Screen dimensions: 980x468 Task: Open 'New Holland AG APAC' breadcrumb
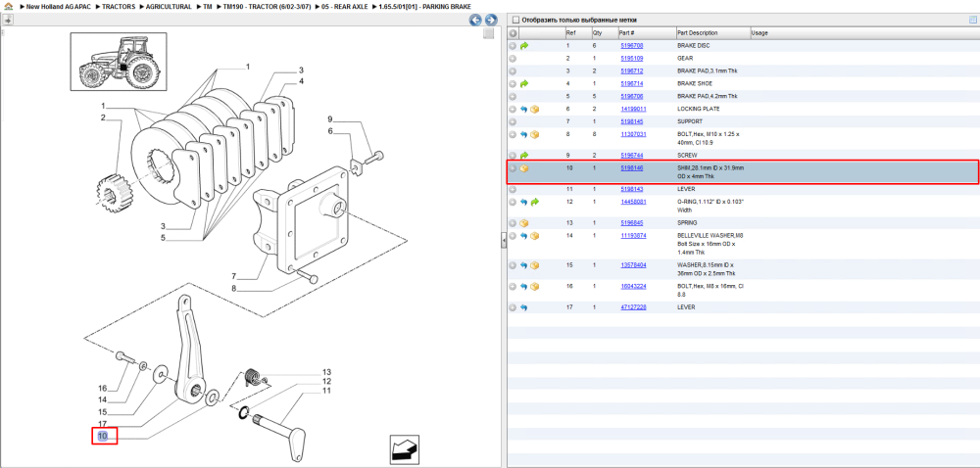click(60, 6)
